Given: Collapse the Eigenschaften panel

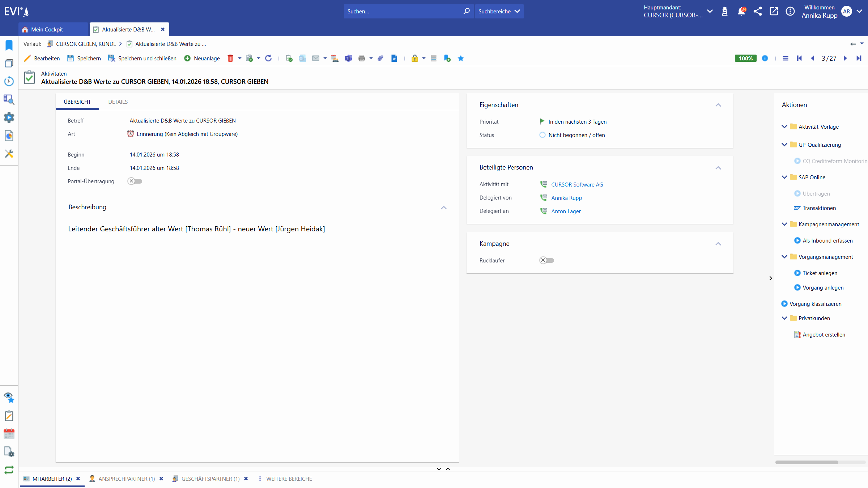Looking at the screenshot, I should [718, 105].
